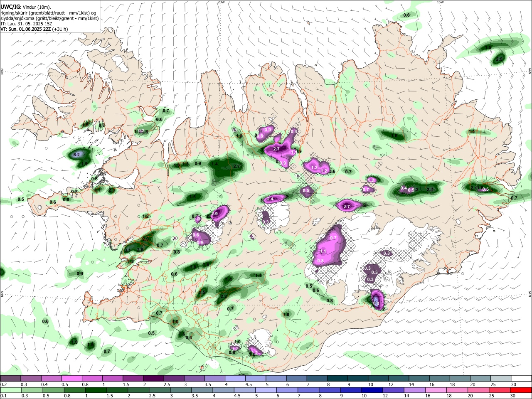Viewport: 532px width, 399px height.
Task: Click the 6.2 precipitation value on the blue-centered cell
Action: pyautogui.click(x=76, y=155)
